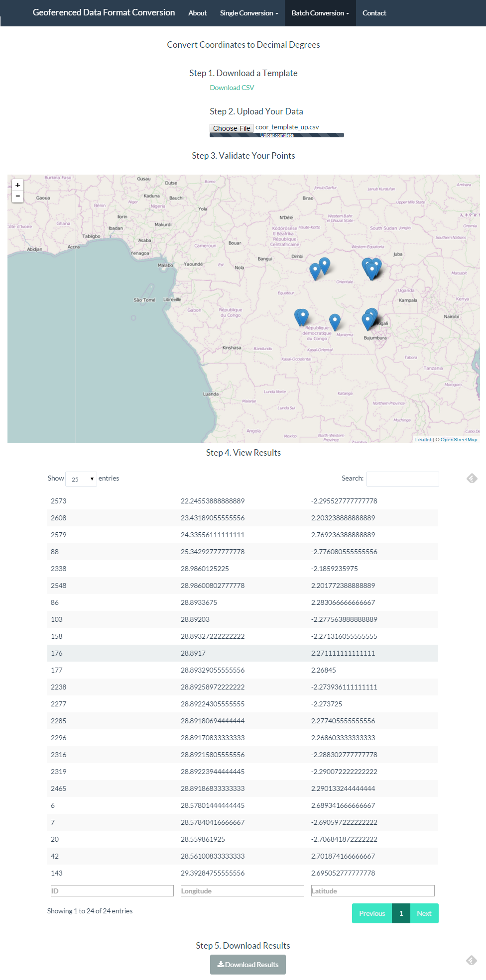
Task: Click the Geoferenced Data Format Conversion brand title
Action: [x=104, y=12]
